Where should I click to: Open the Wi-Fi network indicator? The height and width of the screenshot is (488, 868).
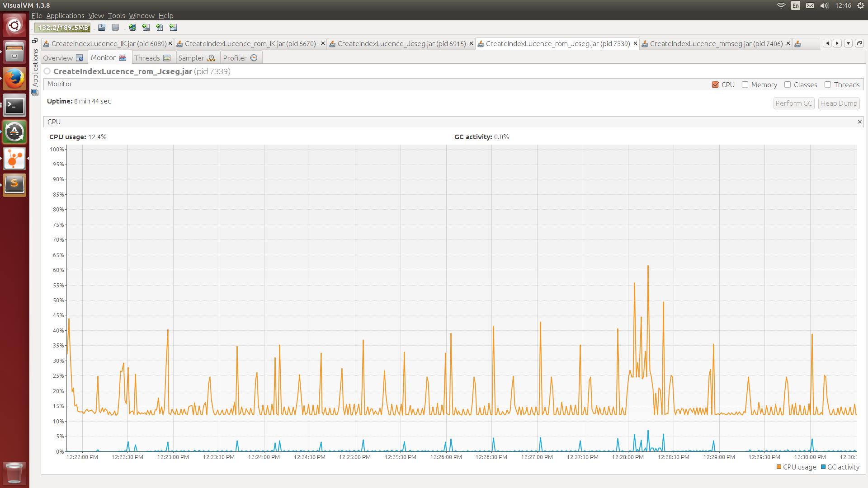[x=781, y=5]
